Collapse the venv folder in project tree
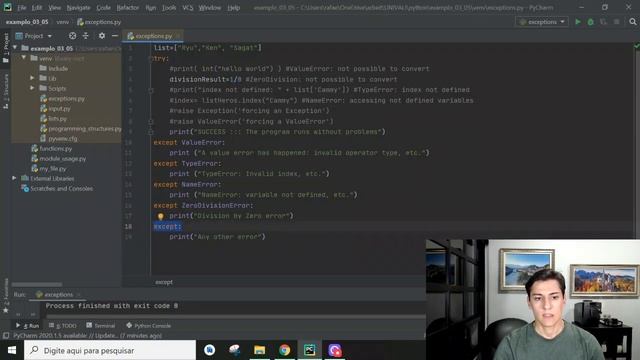640x360 pixels. tap(24, 58)
